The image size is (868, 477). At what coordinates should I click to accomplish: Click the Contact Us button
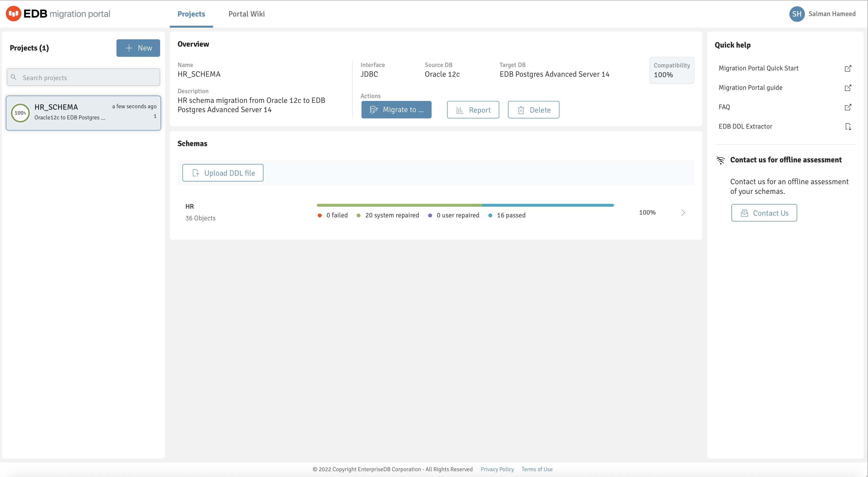(764, 213)
